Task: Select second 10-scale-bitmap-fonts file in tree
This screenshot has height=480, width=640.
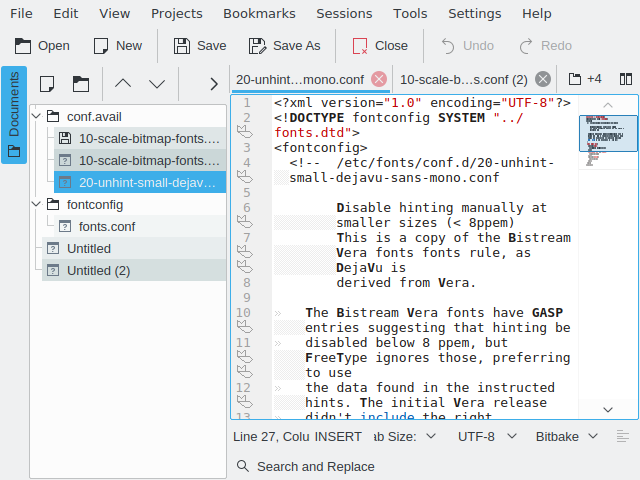Action: click(140, 160)
